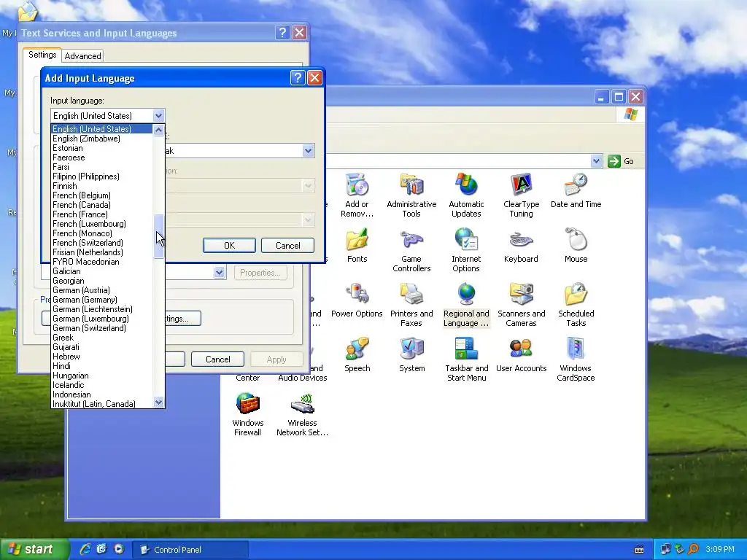Open the Fonts folder icon

point(357,246)
